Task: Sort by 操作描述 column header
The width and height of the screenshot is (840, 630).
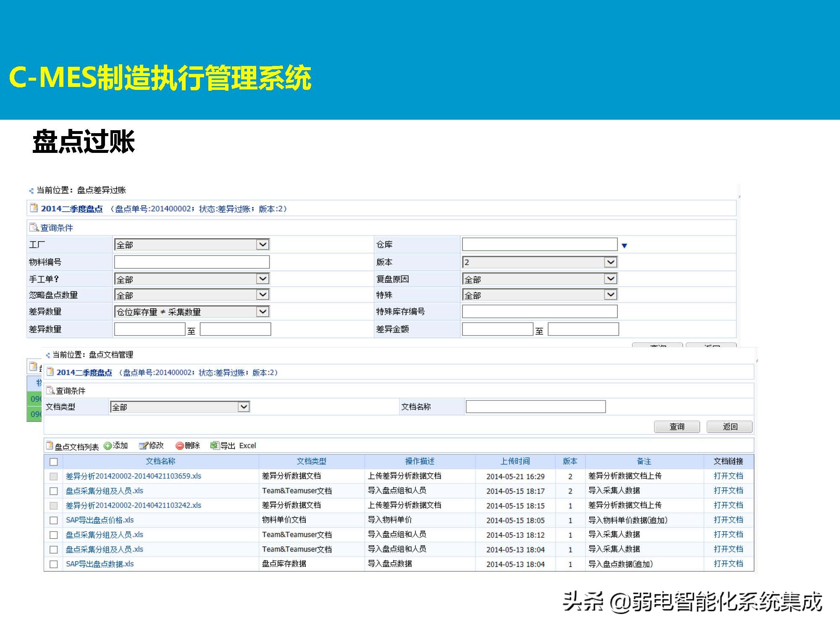Action: [x=420, y=461]
